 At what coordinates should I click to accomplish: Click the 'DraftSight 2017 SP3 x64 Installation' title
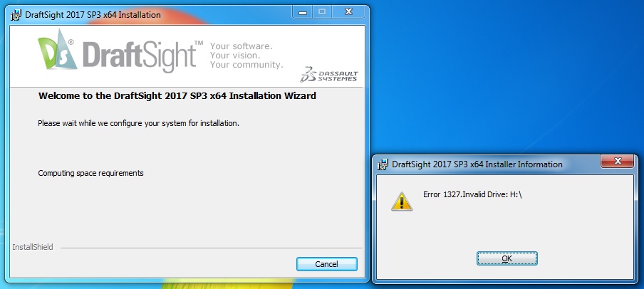click(x=93, y=15)
